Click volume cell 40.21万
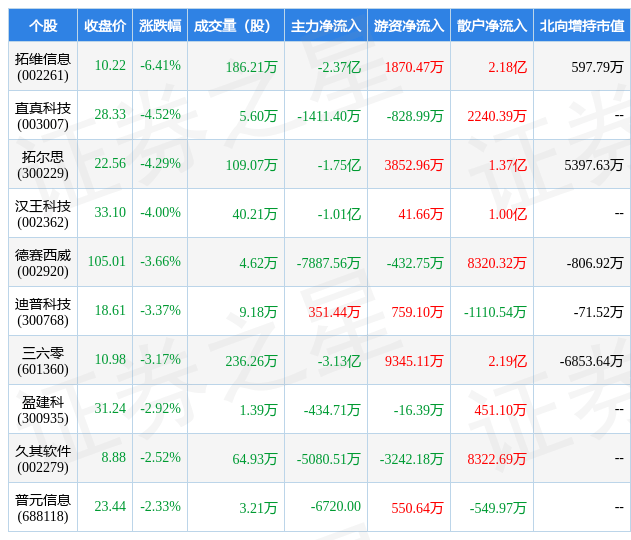Screen dimensions: 631x540 pos(255,214)
